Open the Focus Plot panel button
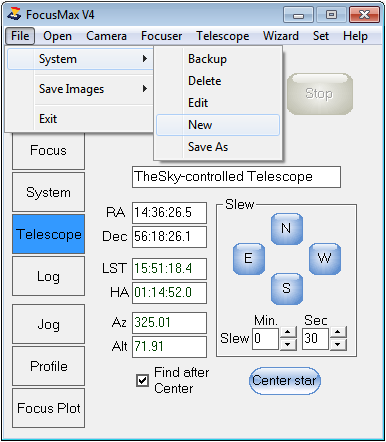 coord(49,408)
